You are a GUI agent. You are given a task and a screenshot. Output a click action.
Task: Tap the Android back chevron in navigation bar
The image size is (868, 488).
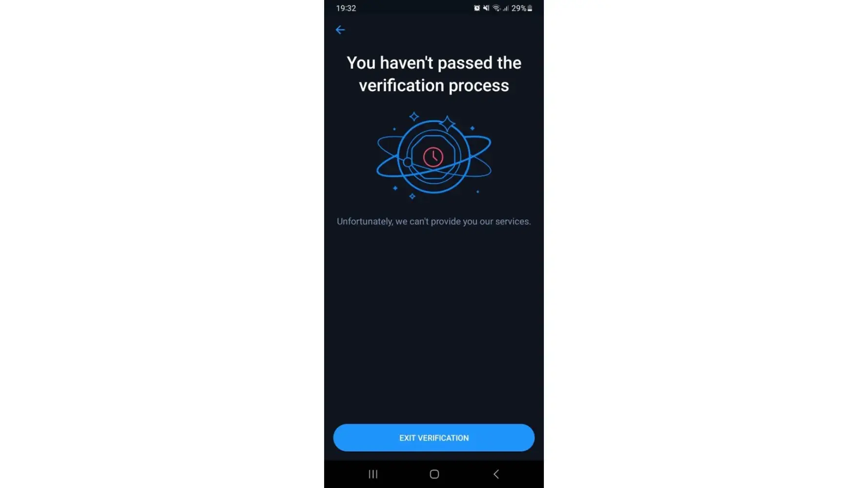496,474
